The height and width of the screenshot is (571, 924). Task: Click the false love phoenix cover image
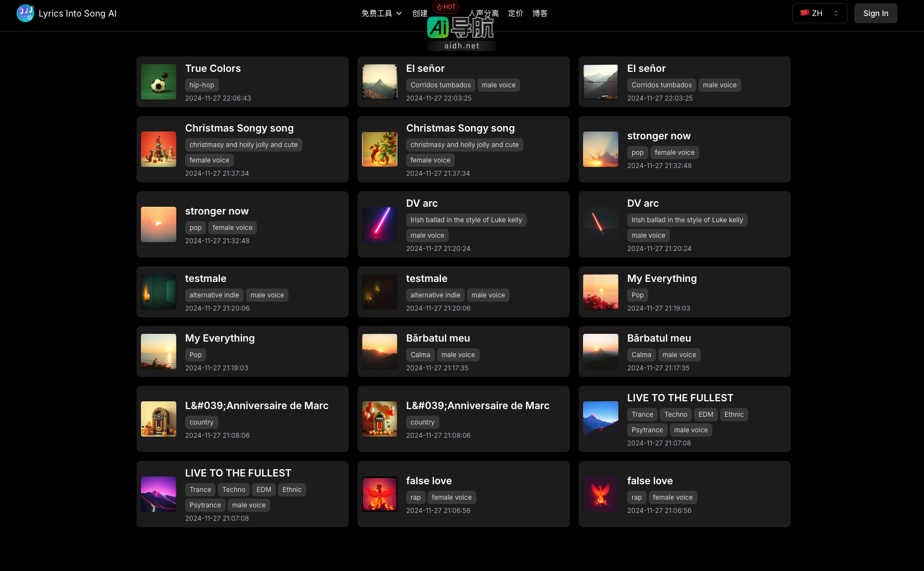click(x=380, y=494)
